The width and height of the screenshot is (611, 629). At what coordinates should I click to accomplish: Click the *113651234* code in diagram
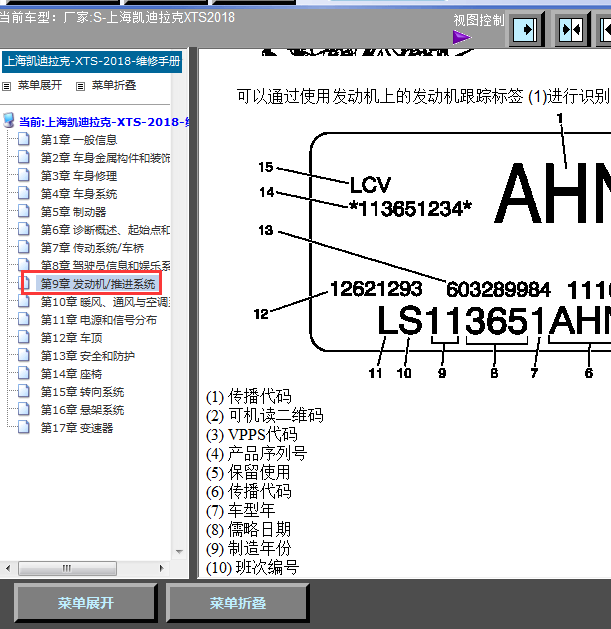pyautogui.click(x=410, y=209)
